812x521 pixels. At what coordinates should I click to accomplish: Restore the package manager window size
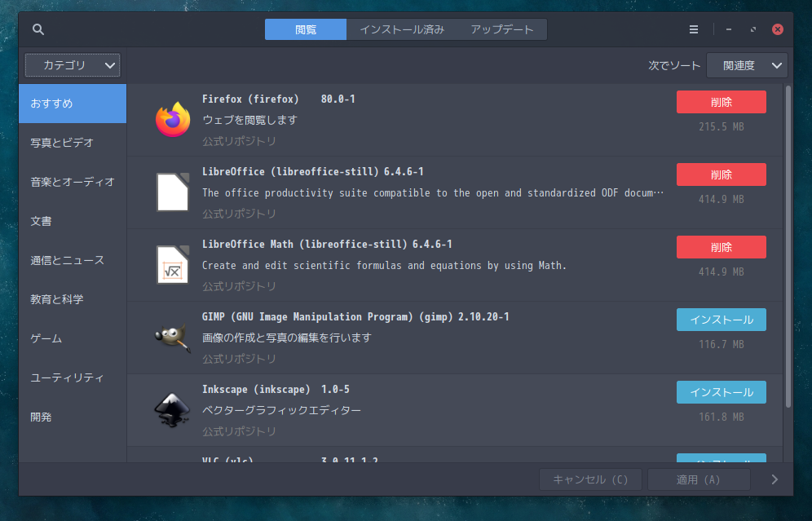[x=753, y=29]
